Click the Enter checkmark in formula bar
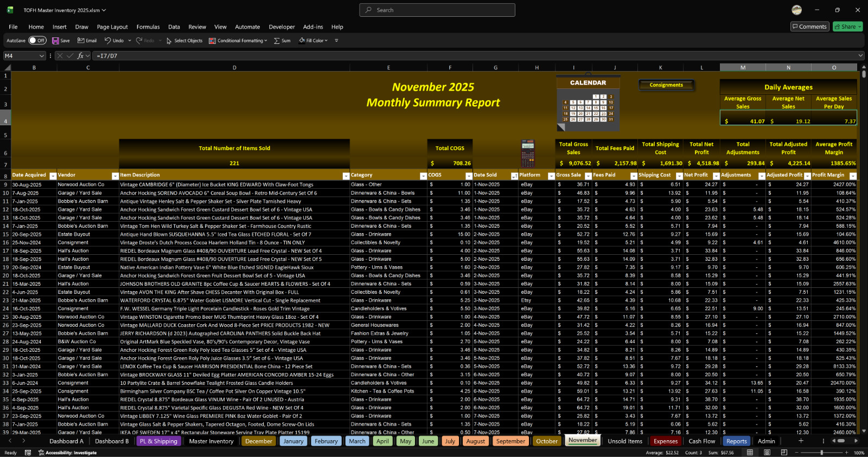 [70, 56]
